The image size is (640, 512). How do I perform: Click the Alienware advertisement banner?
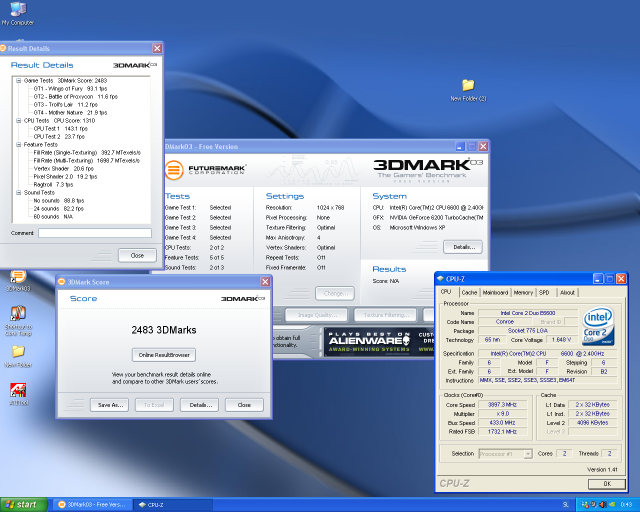coord(380,341)
